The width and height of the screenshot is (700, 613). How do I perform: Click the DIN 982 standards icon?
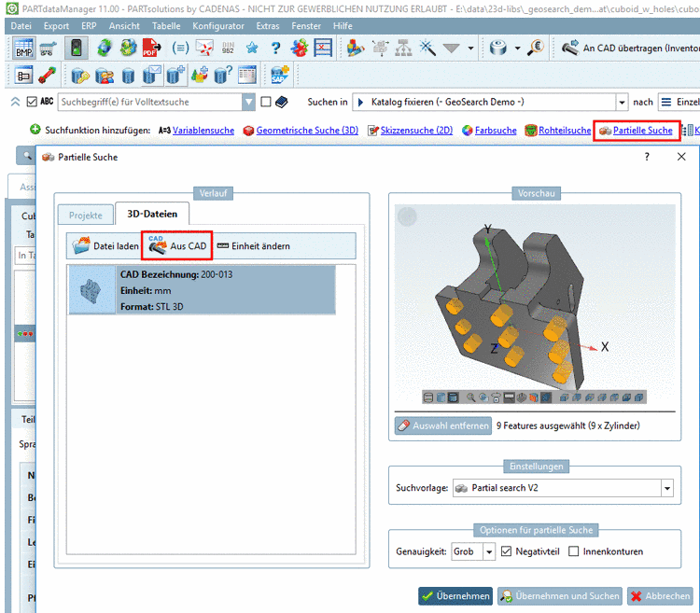(x=228, y=48)
